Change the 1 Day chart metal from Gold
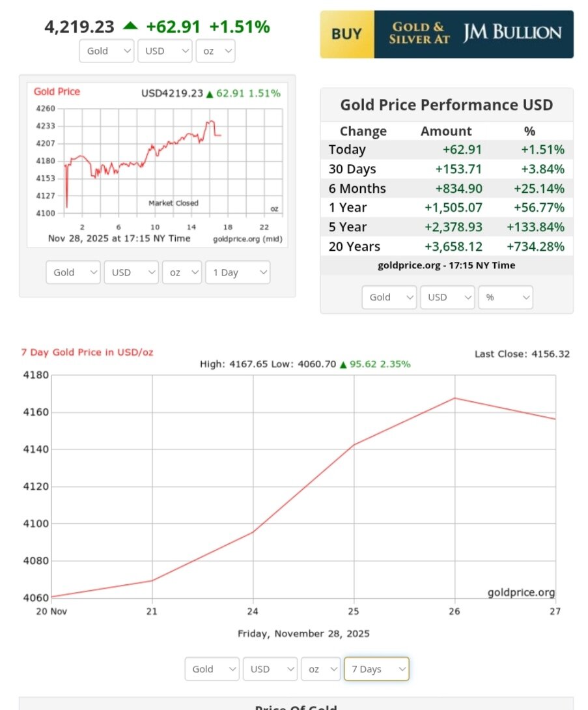Screen dimensions: 588x710 (x=73, y=272)
